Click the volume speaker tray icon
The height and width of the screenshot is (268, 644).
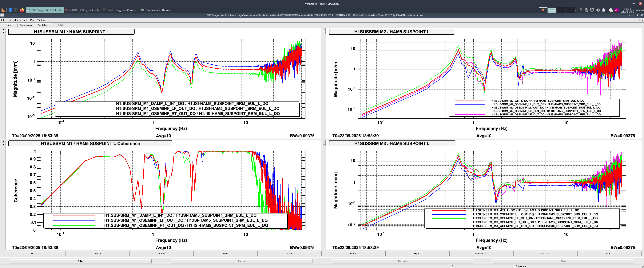598,10
